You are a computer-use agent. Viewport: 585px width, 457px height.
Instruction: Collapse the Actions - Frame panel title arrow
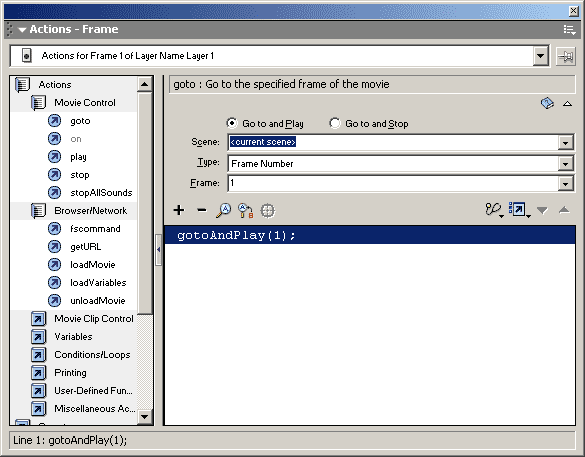22,30
